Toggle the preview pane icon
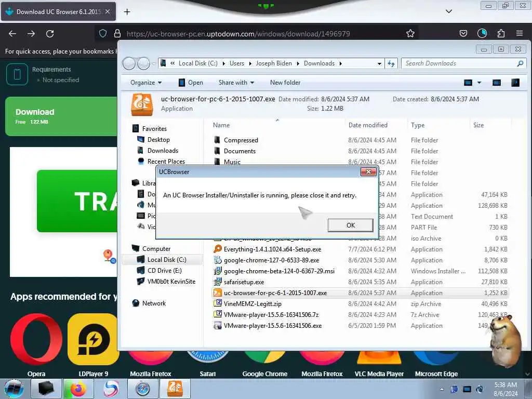 click(496, 83)
